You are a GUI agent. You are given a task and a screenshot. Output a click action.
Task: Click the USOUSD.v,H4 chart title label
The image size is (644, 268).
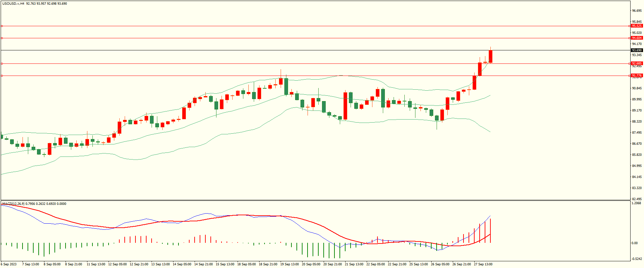pos(13,4)
